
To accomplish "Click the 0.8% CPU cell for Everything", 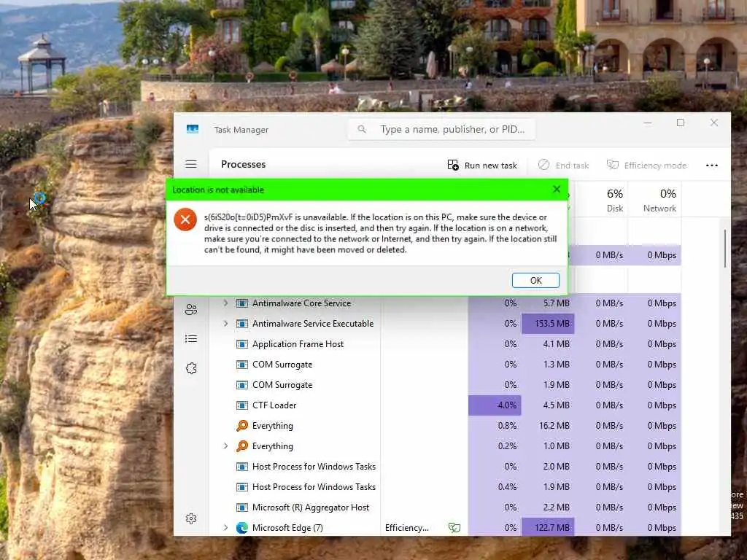I will tap(495, 426).
